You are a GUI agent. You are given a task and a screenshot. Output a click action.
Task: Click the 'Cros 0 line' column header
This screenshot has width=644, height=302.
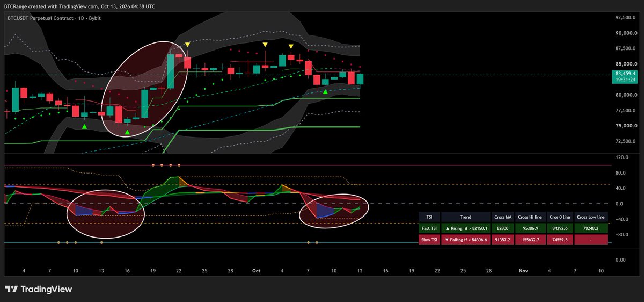[x=560, y=217]
